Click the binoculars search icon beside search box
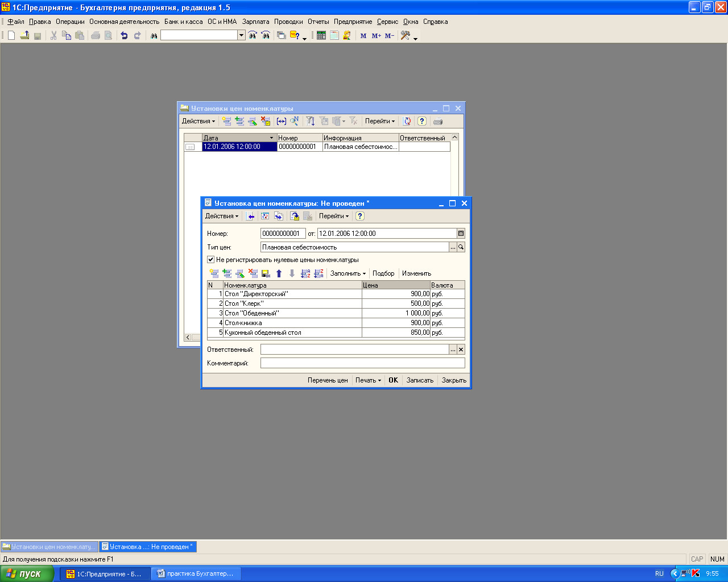 154,35
